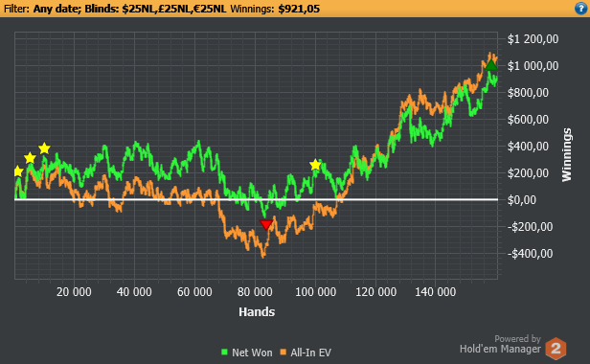Click the -$400,00 y-axis label
This screenshot has width=590, height=364.
(x=531, y=253)
